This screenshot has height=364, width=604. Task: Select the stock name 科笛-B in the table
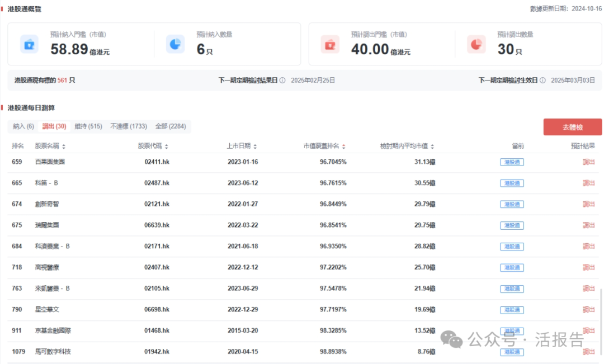45,183
